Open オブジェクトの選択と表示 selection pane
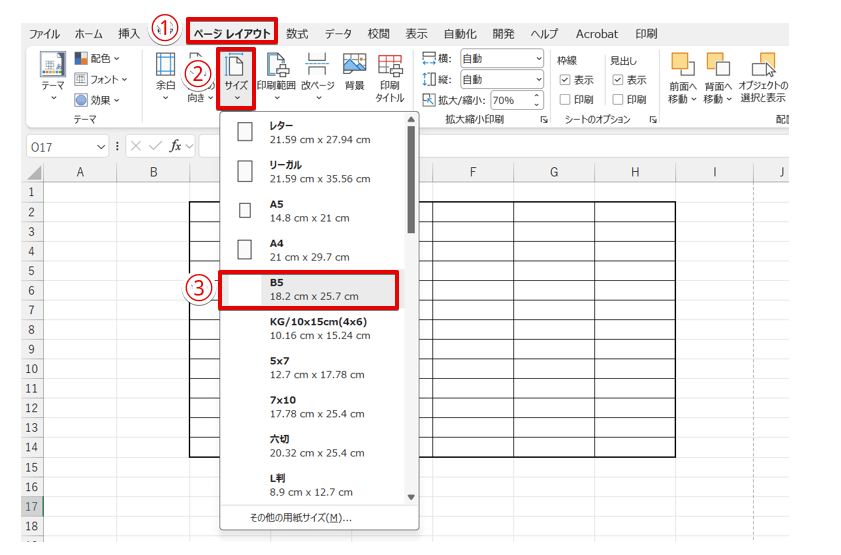The width and height of the screenshot is (841, 555). pyautogui.click(x=763, y=78)
